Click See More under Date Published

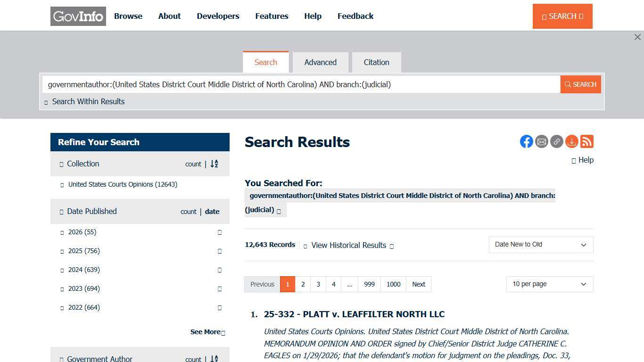coord(206,331)
